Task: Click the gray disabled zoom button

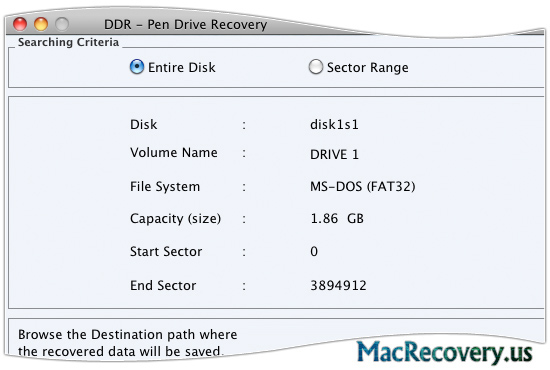Action: 62,24
